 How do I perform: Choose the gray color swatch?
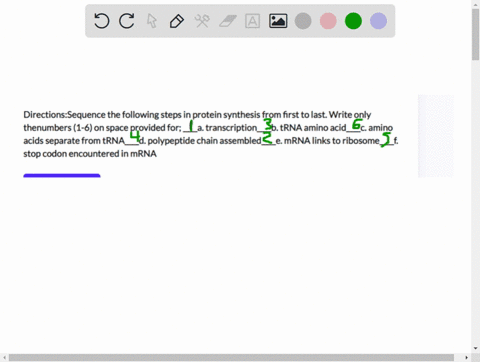point(303,21)
